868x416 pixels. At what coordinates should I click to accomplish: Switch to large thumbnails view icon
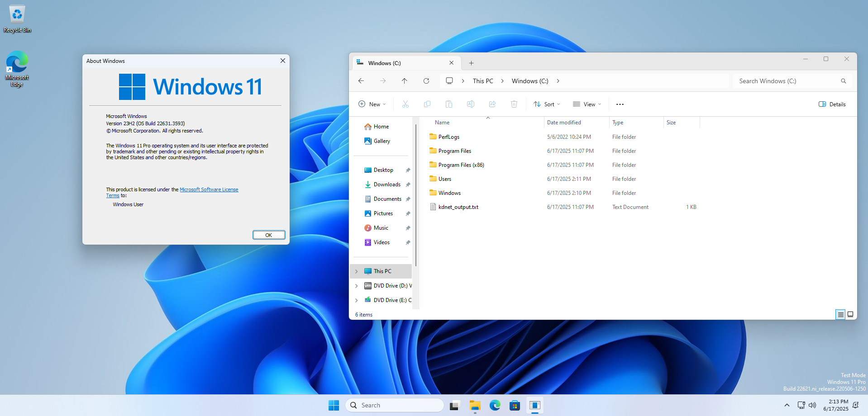click(850, 314)
